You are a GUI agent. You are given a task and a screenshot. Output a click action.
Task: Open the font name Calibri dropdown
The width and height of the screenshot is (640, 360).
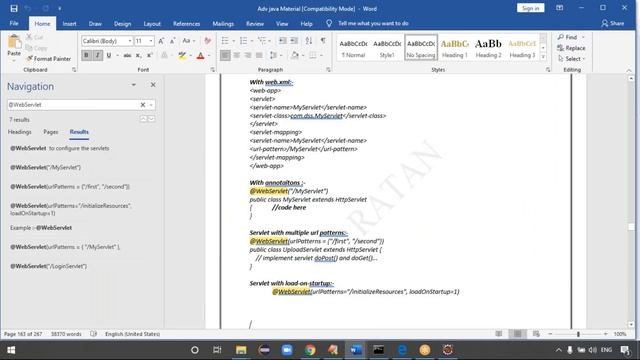click(x=130, y=41)
